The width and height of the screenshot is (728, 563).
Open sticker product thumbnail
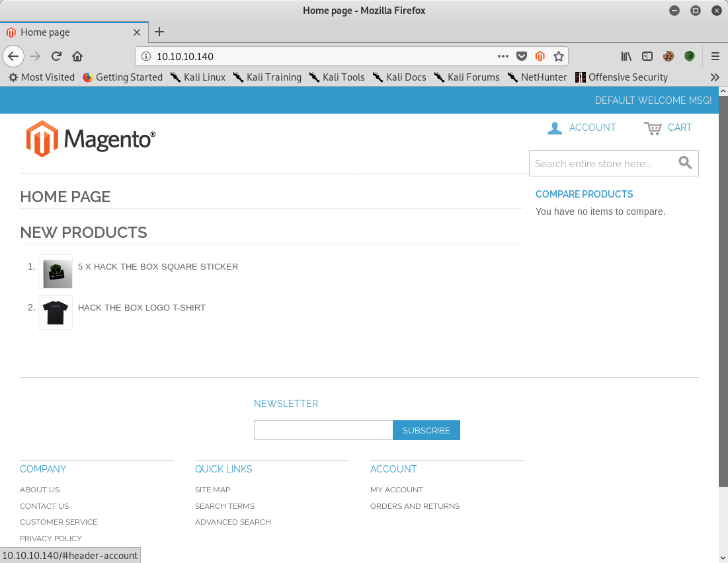point(56,272)
